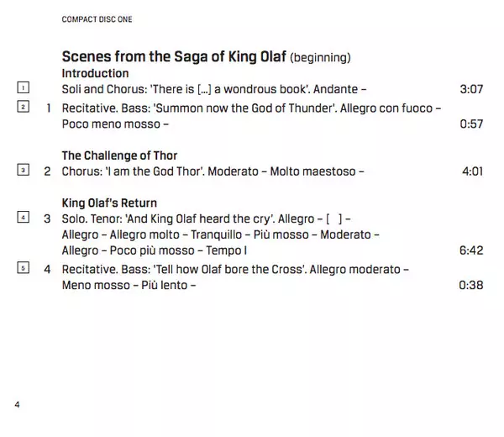Select the boxed track number 5
Image resolution: width=504 pixels, height=437 pixels.
pos(23,268)
